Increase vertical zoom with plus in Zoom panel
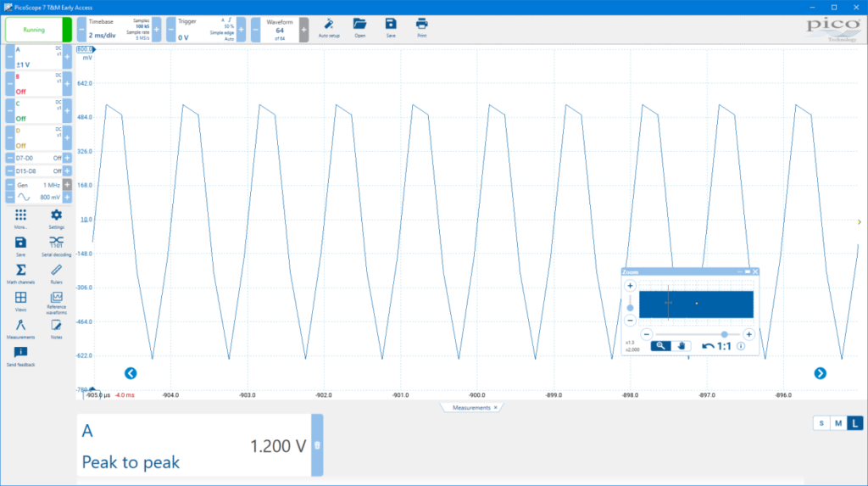The image size is (868, 486). click(630, 286)
